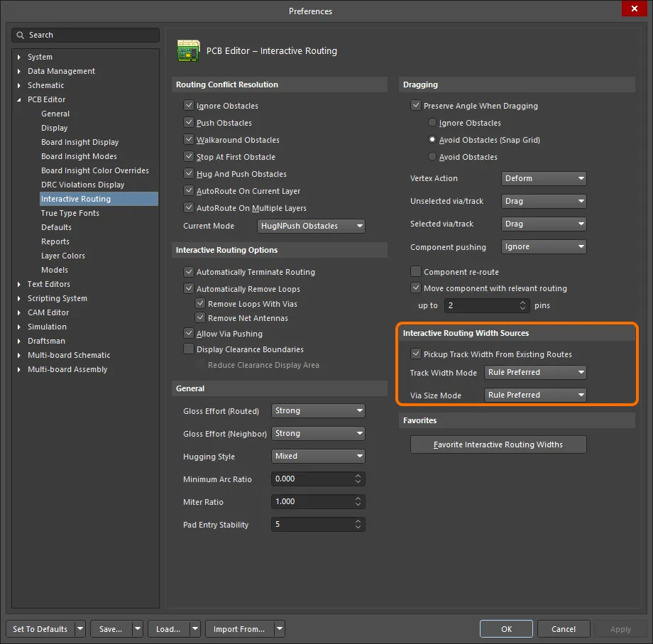
Task: Toggle the Walkaround Obstacles checkbox
Action: click(x=189, y=140)
